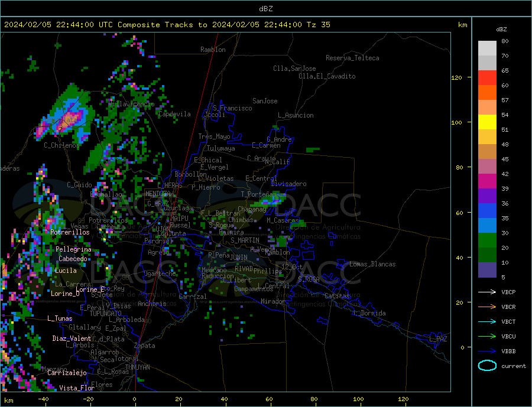Click the C_Guido label
Screen dimensions: 532x407
click(x=79, y=185)
